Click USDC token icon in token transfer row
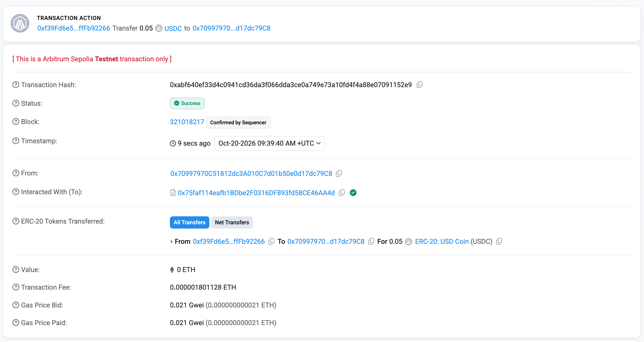The height and width of the screenshot is (342, 644). [x=409, y=242]
